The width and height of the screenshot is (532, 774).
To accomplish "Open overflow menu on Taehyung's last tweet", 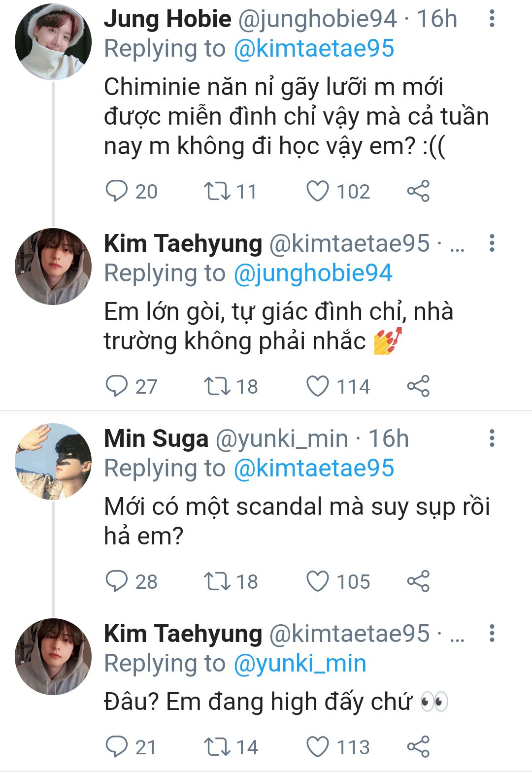I will click(x=491, y=633).
